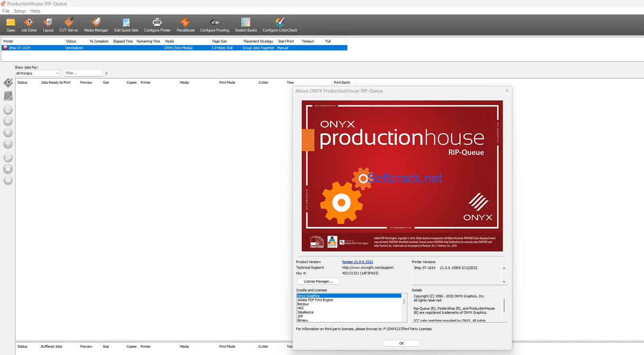Image resolution: width=644 pixels, height=355 pixels.
Task: Click the gray notepad edit icon in sidebar
Action: click(8, 96)
